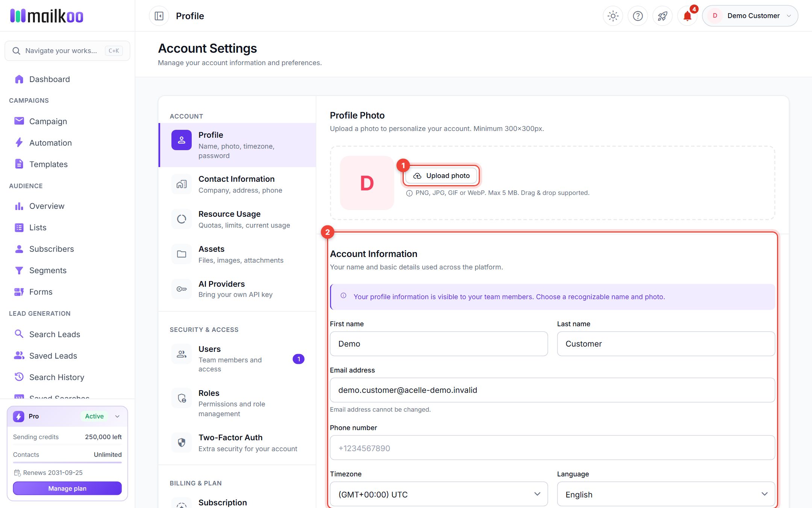Focus the Navigate your workspace search box
Viewport: 812px width, 508px height.
coord(67,51)
